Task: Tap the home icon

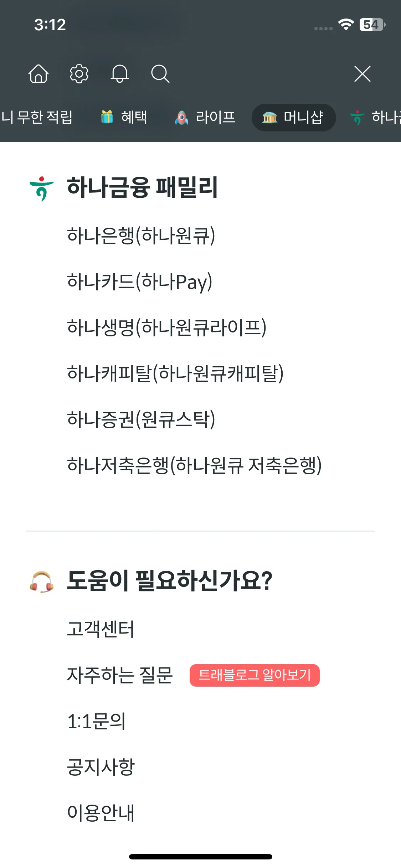Action: [38, 74]
